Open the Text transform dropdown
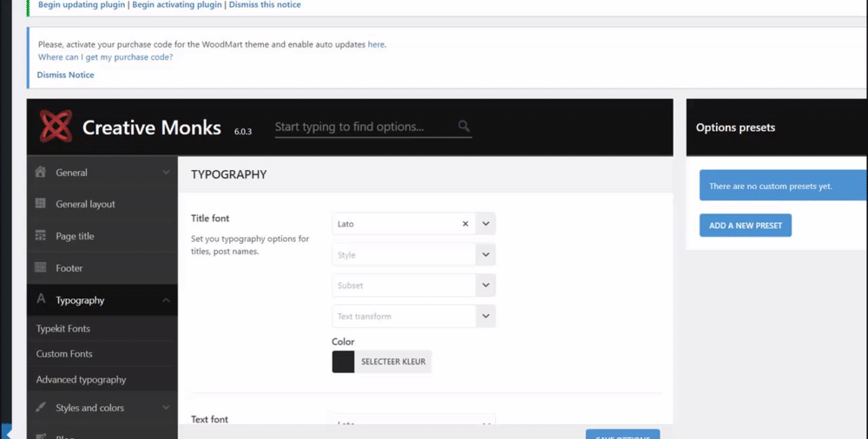 (413, 316)
